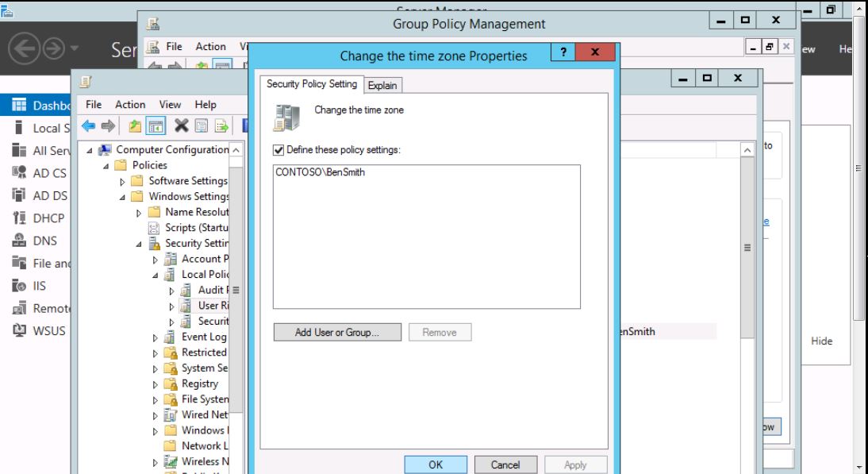868x474 pixels.
Task: Open the DNS role in the Server Manager sidebar
Action: click(44, 241)
